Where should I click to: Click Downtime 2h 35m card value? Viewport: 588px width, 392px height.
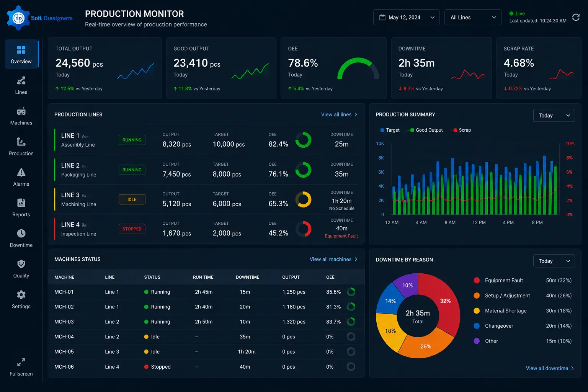[x=416, y=63]
